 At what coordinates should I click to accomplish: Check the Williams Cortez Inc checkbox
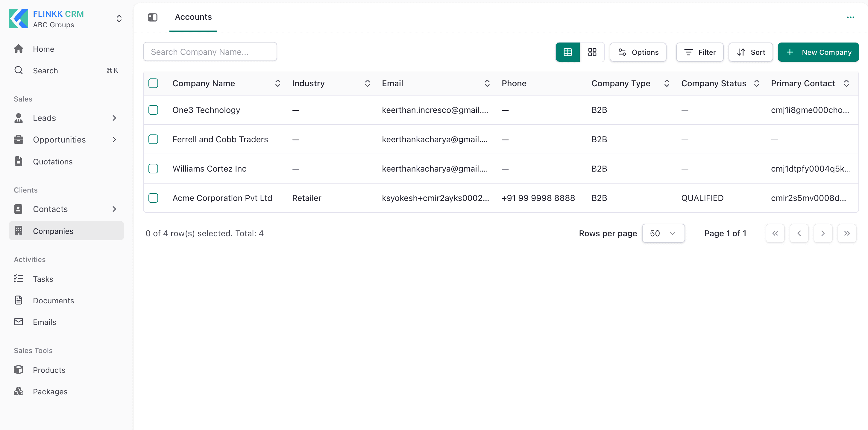[x=153, y=169]
